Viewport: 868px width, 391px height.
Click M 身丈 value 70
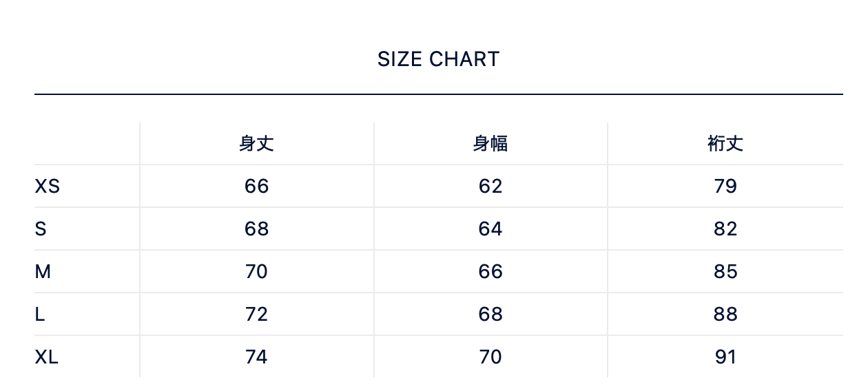256,272
